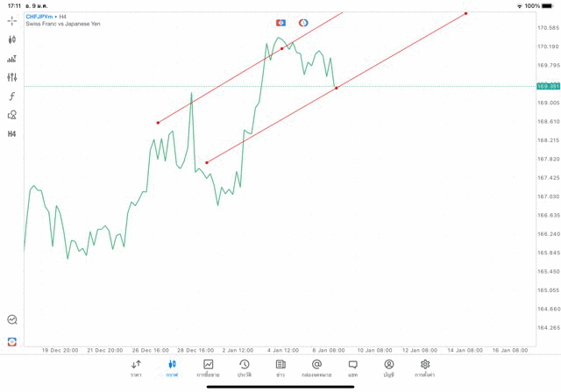Activate the crosshair cursor tool

pos(12,20)
